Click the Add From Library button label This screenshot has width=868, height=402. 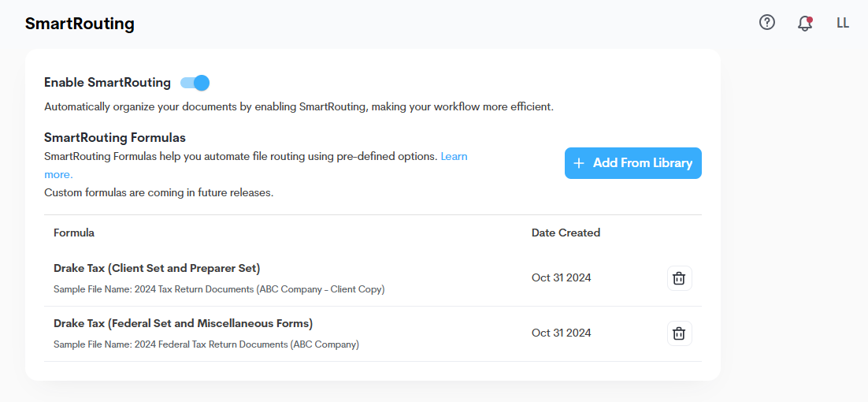(642, 163)
